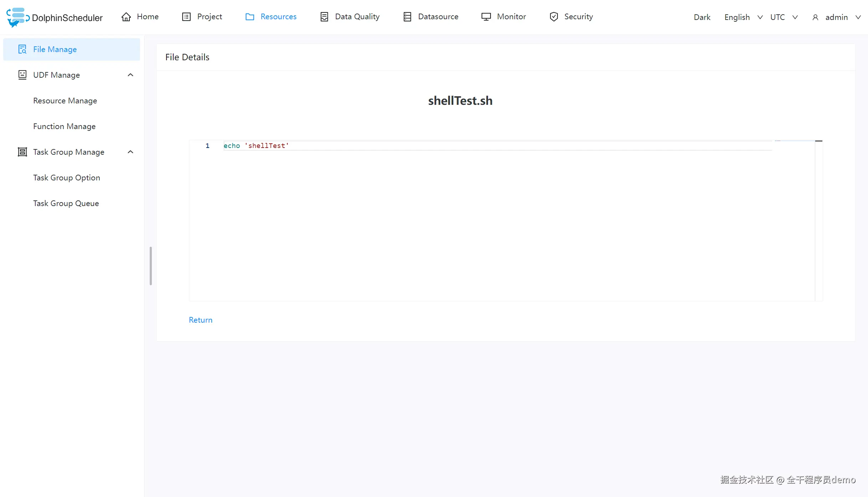The height and width of the screenshot is (497, 868).
Task: Collapse the Task Group Manage section
Action: point(130,152)
